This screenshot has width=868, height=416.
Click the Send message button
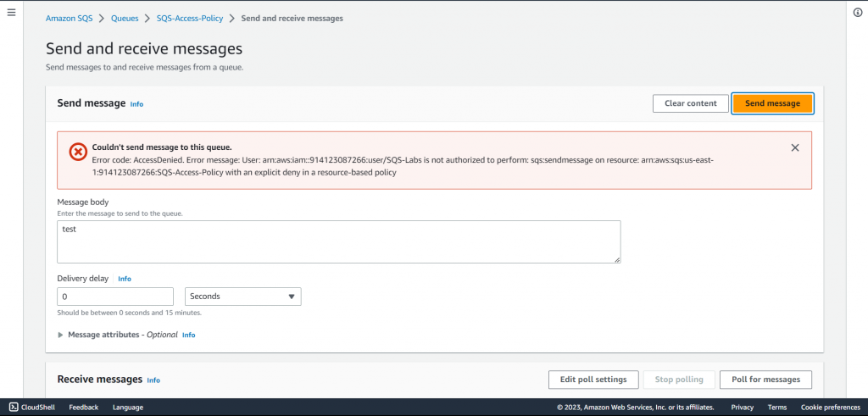coord(772,103)
